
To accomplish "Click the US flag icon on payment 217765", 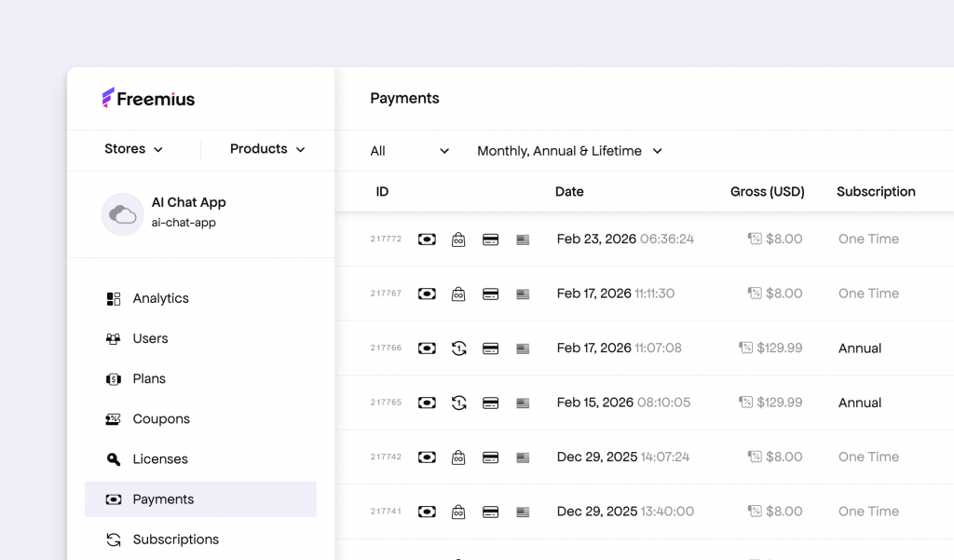I will point(523,403).
